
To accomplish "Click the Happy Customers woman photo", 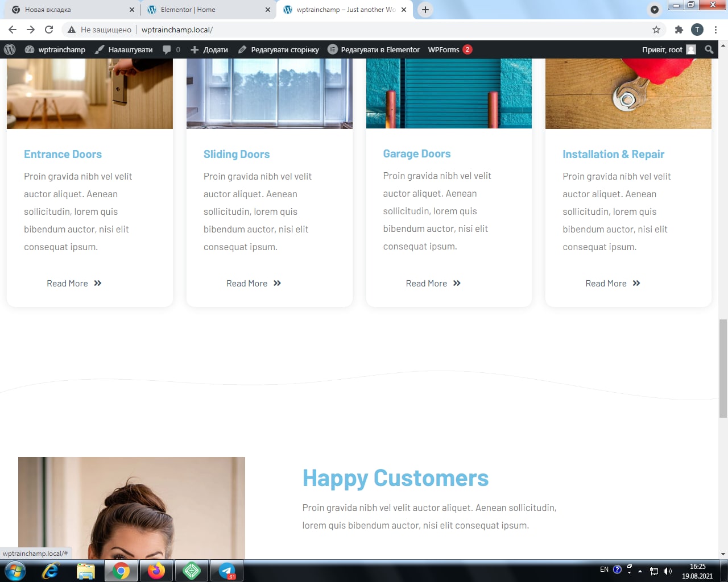I will [131, 508].
